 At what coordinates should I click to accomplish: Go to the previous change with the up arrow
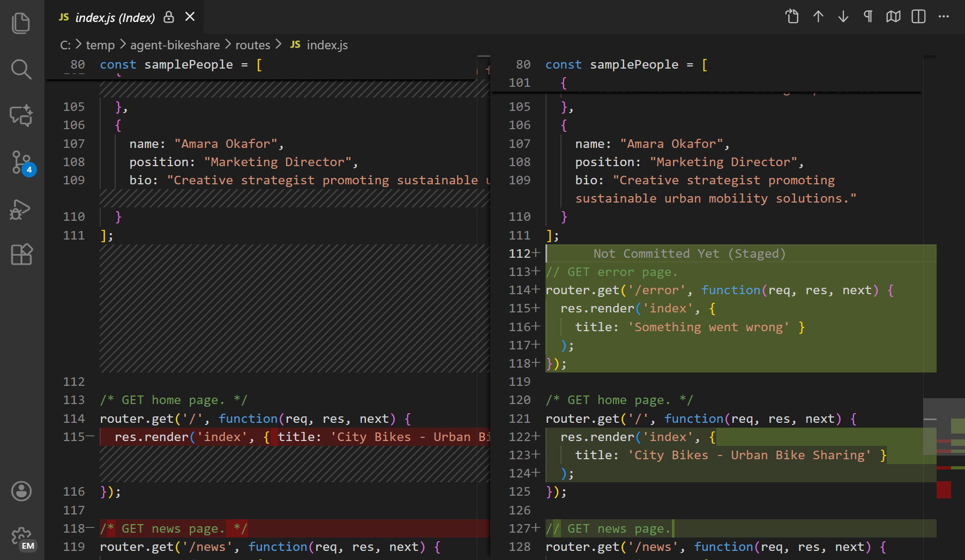[818, 17]
